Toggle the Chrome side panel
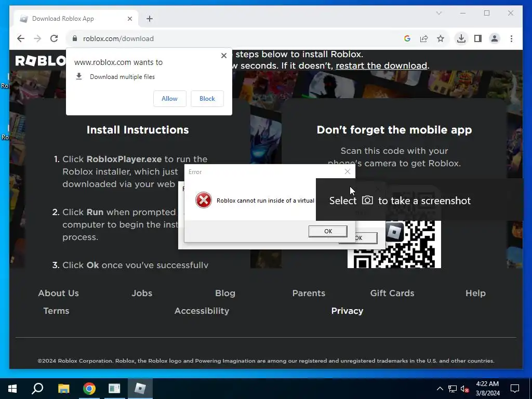Screen dimensions: 532x399 pyautogui.click(x=478, y=38)
